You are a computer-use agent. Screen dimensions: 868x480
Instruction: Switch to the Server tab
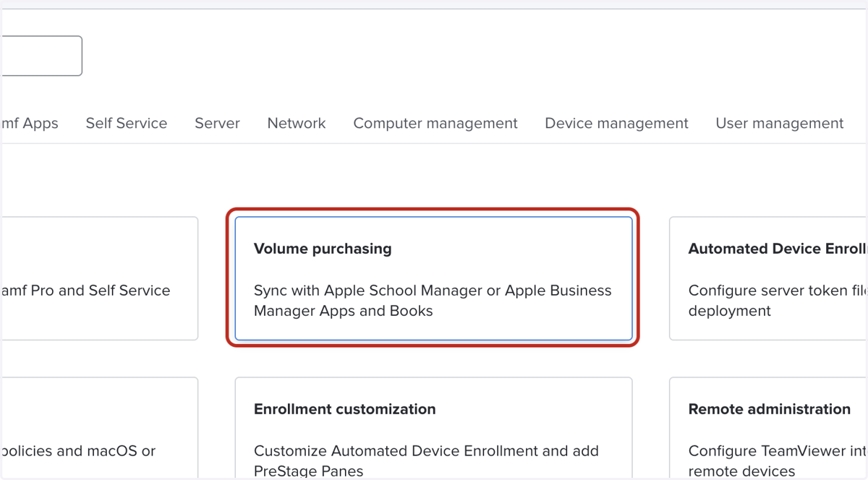[217, 124]
